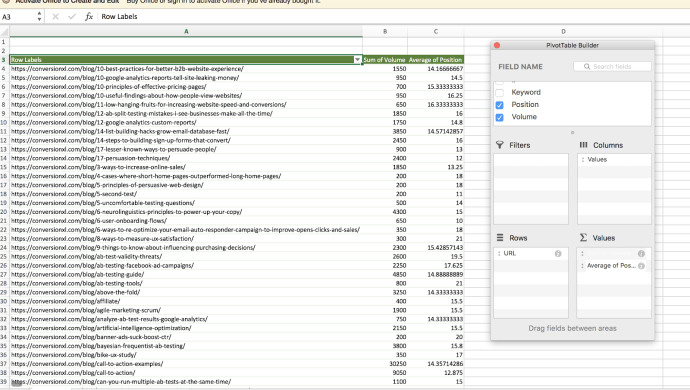Click the artificial-intelligence-optimization URL cell

pos(186,328)
